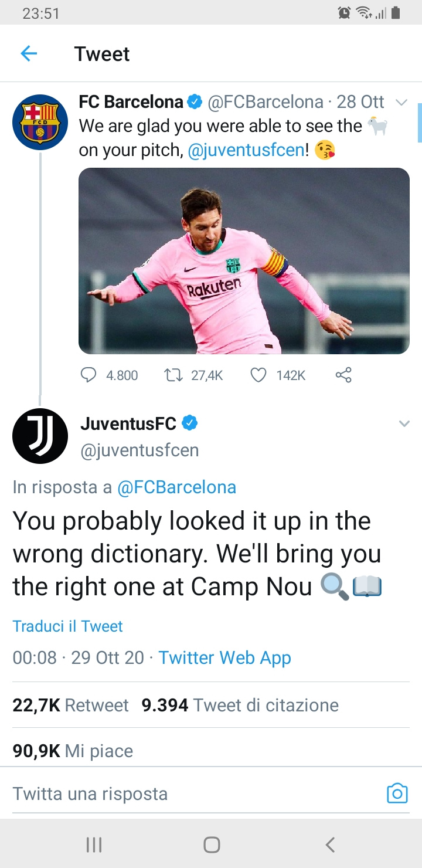Open the JuventusFC profile avatar
This screenshot has width=422, height=868.
coord(40,436)
